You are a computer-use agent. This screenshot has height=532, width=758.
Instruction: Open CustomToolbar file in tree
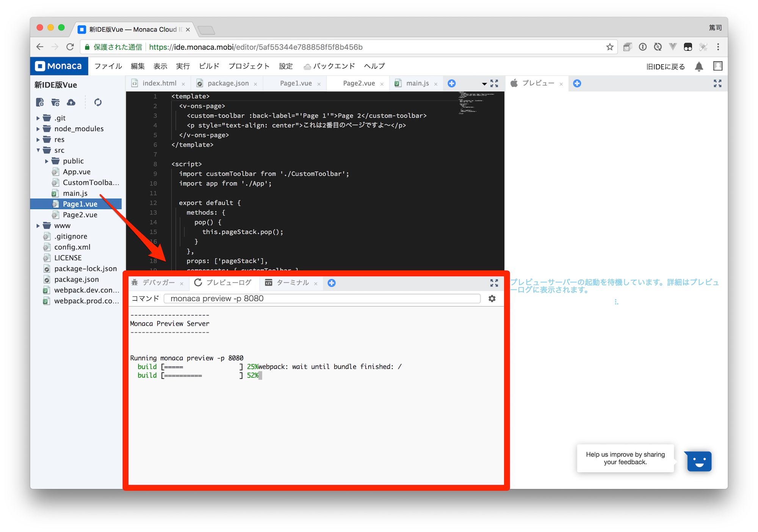pyautogui.click(x=86, y=183)
